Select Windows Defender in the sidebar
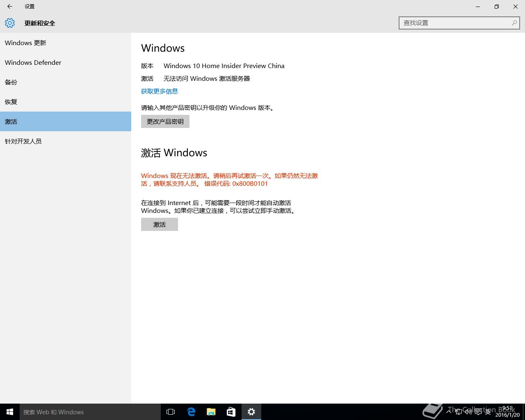 point(66,62)
